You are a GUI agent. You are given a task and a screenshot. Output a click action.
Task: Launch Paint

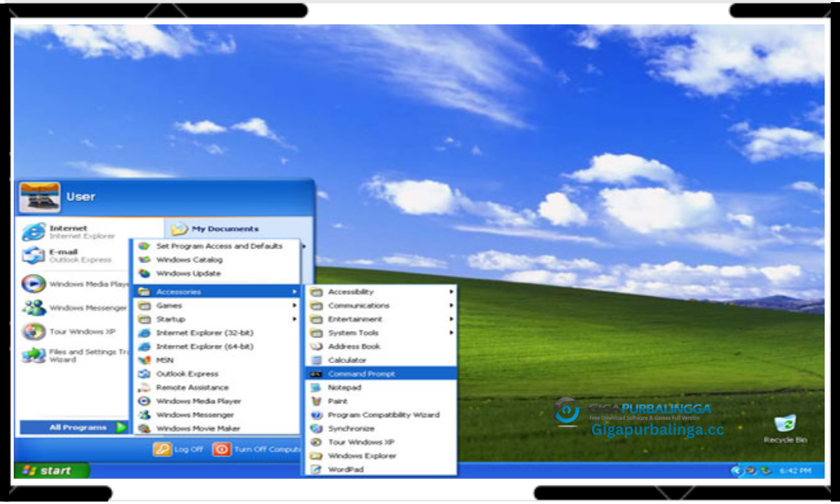(x=381, y=401)
